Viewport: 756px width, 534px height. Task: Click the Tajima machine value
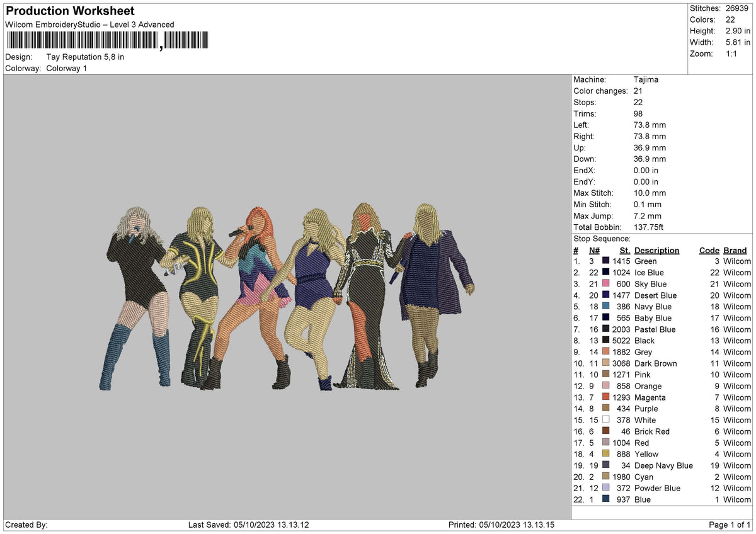click(646, 80)
